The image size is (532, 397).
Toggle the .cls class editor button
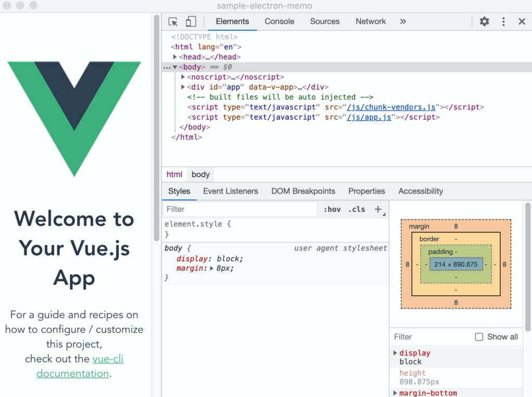[x=356, y=209]
